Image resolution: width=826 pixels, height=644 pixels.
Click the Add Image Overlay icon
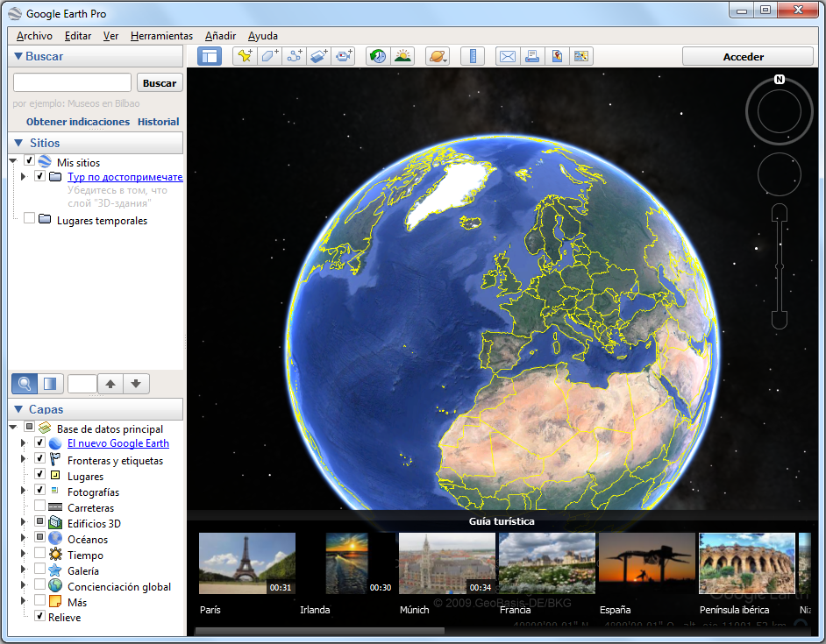318,55
